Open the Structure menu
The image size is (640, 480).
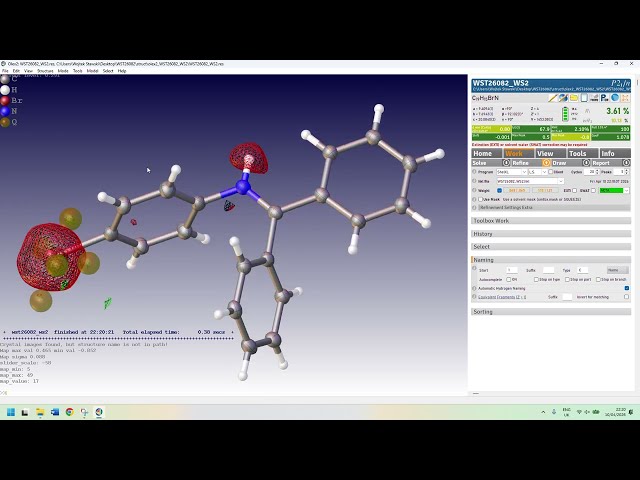pos(45,71)
